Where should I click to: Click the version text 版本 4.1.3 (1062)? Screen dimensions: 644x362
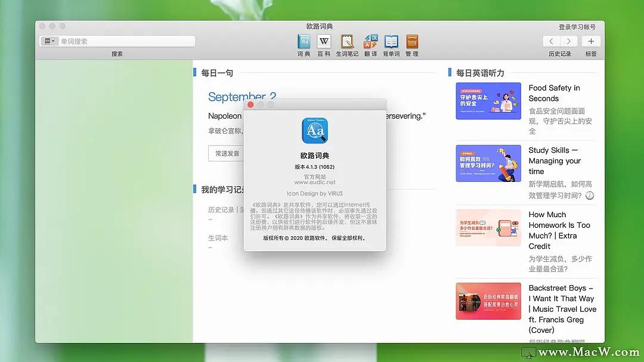pos(315,167)
